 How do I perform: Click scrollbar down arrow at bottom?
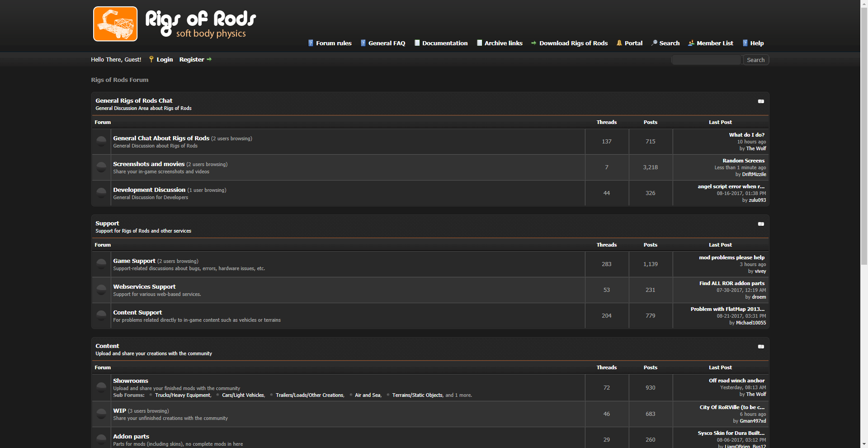(x=864, y=444)
